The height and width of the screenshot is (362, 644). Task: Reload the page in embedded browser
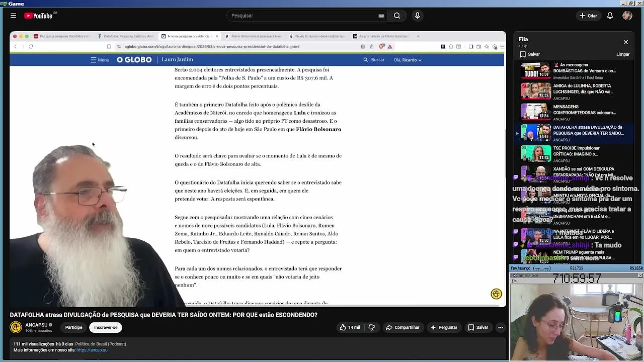click(x=31, y=46)
